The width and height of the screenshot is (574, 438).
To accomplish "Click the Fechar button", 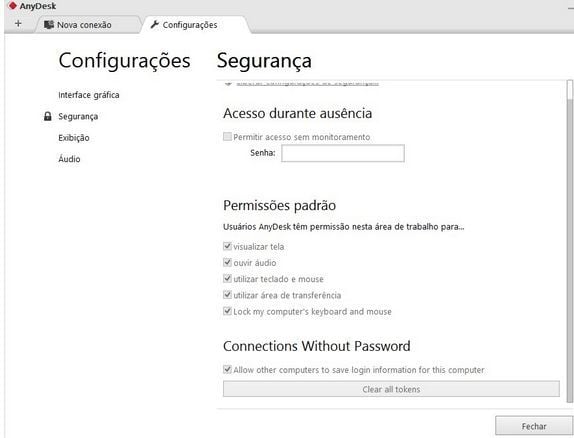I will click(x=534, y=426).
